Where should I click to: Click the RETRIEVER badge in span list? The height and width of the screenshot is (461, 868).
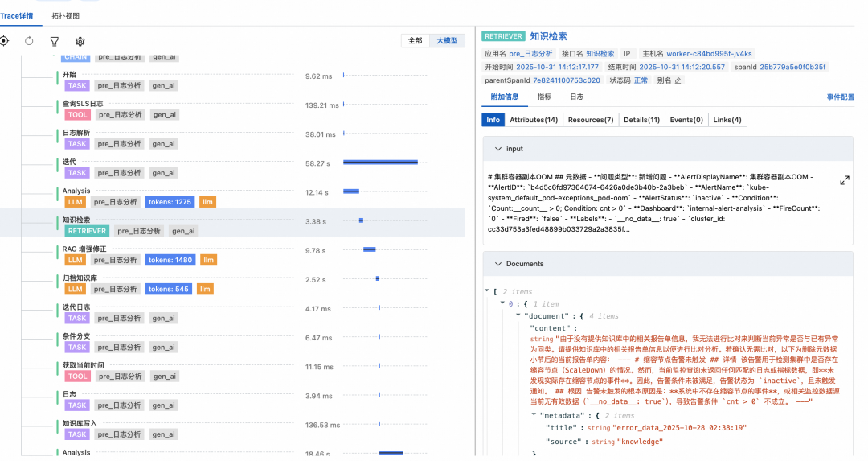pos(87,231)
